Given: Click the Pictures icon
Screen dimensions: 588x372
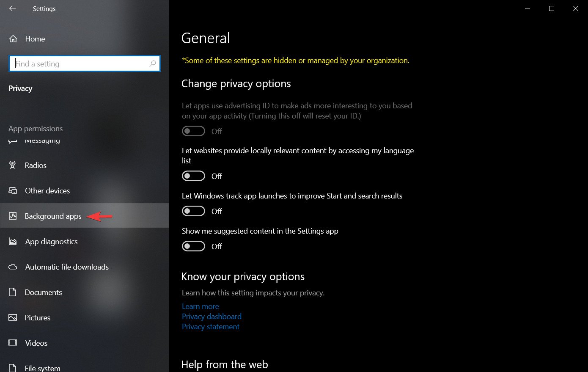Looking at the screenshot, I should pos(13,318).
